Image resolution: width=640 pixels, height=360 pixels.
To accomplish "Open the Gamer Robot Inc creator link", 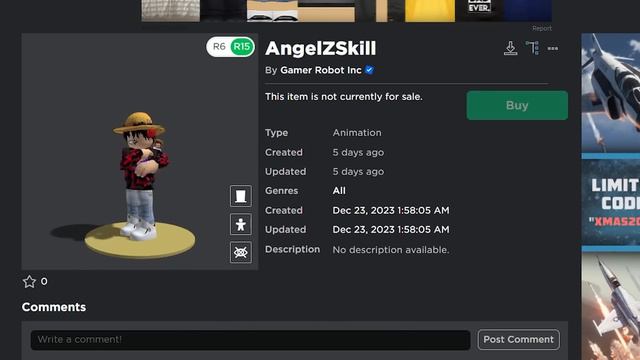I will coord(321,70).
